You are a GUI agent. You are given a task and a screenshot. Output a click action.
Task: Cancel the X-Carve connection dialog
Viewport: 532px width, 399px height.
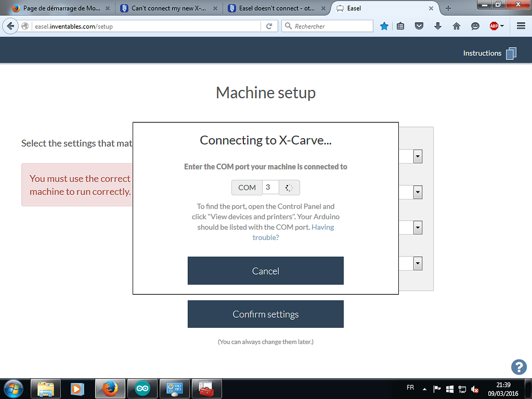(265, 271)
